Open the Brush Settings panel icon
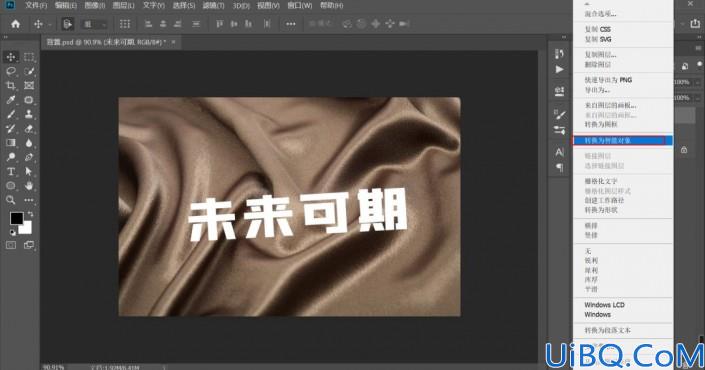This screenshot has width=705, height=370. 559,115
